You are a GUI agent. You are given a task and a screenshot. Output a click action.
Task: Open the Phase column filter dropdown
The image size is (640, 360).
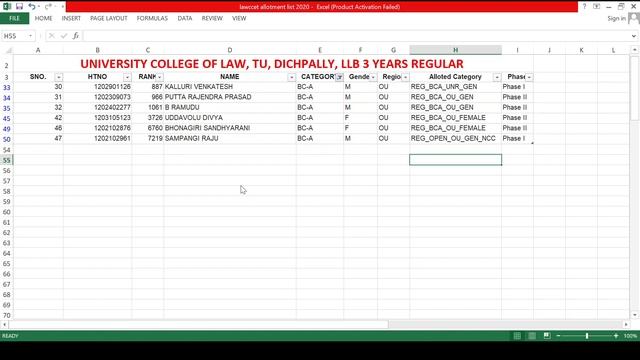click(x=529, y=77)
